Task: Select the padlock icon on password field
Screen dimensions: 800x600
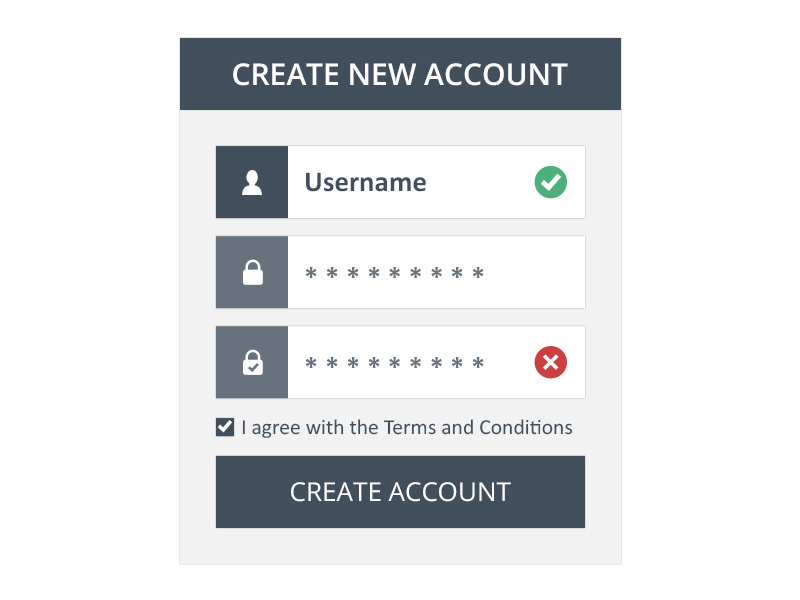Action: [x=251, y=272]
